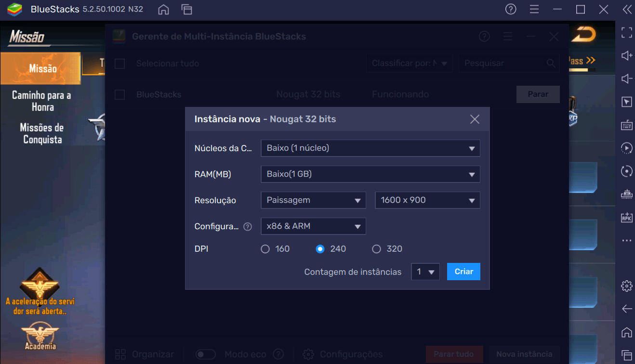The image size is (635, 364).
Task: Click the Nova instância button
Action: click(524, 354)
